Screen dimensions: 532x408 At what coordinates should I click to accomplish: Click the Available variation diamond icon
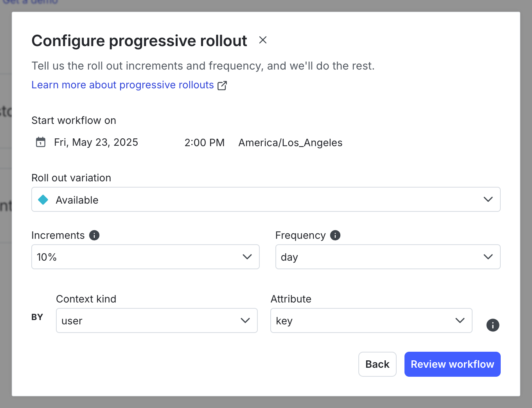[43, 200]
